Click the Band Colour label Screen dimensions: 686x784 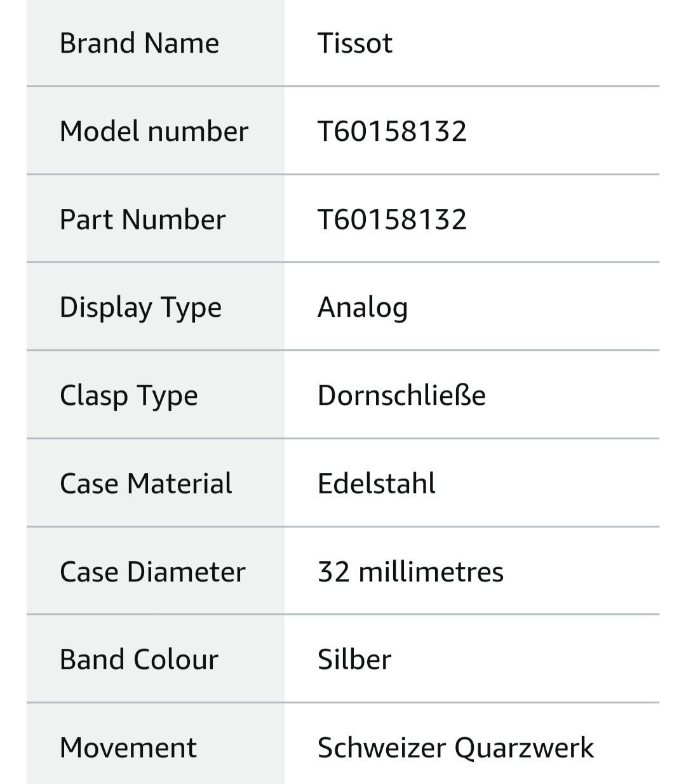coord(138,660)
